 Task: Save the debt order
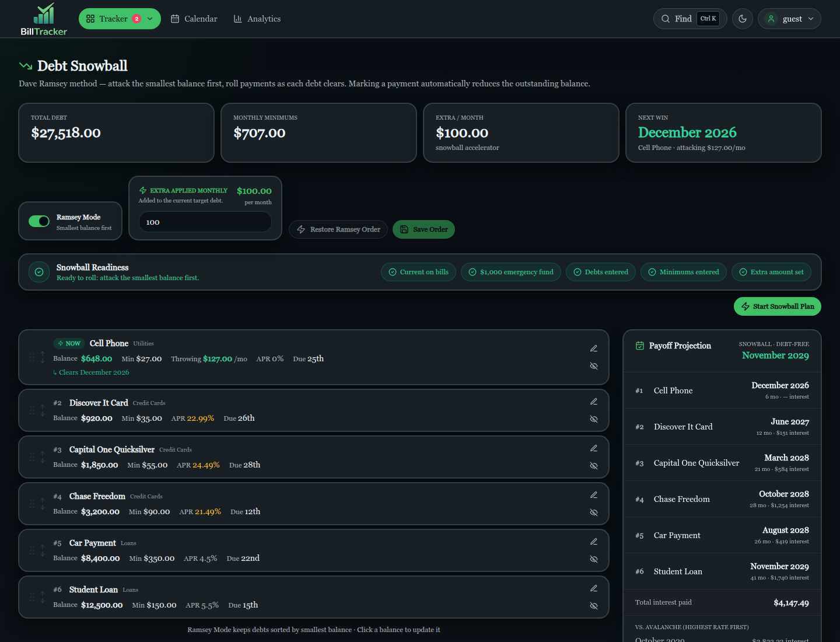click(x=423, y=229)
